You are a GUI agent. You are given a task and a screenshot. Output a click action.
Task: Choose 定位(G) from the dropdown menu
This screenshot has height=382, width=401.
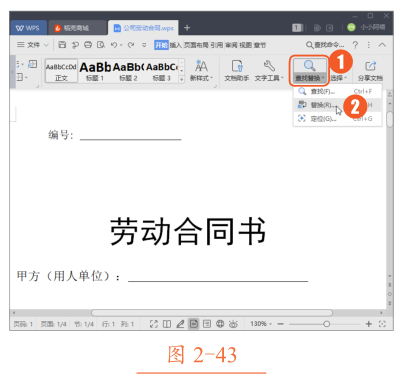(x=337, y=118)
